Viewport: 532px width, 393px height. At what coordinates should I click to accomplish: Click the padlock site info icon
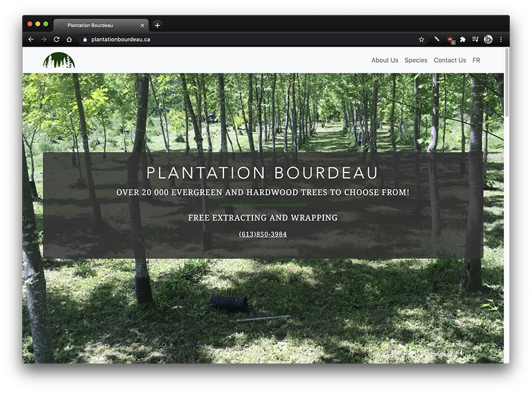pos(85,40)
